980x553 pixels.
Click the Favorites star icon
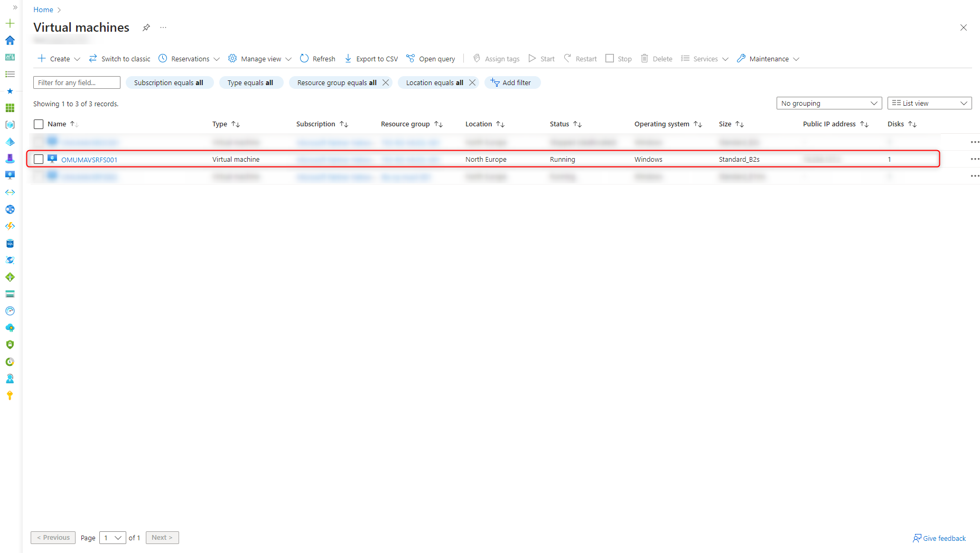point(10,91)
